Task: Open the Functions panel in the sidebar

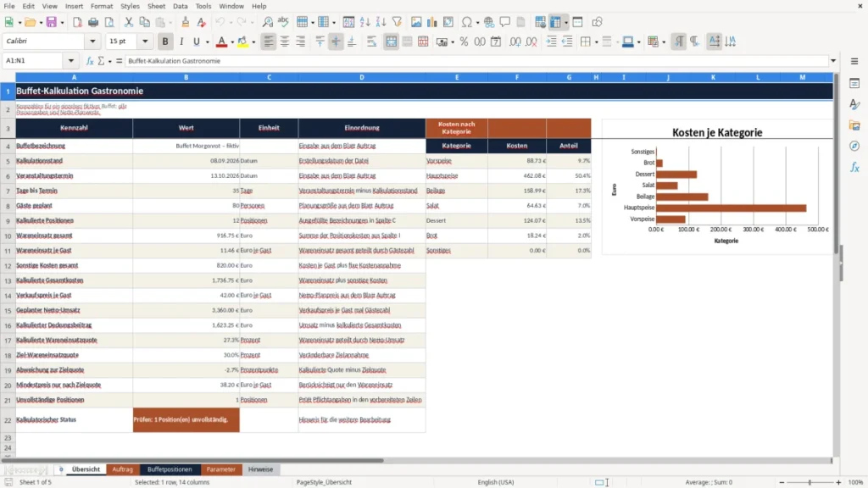Action: click(x=854, y=167)
